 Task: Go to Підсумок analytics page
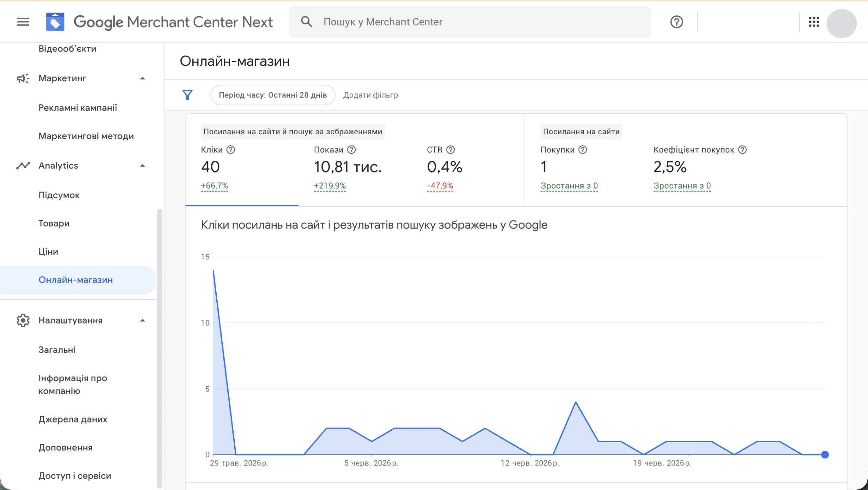[x=59, y=195]
